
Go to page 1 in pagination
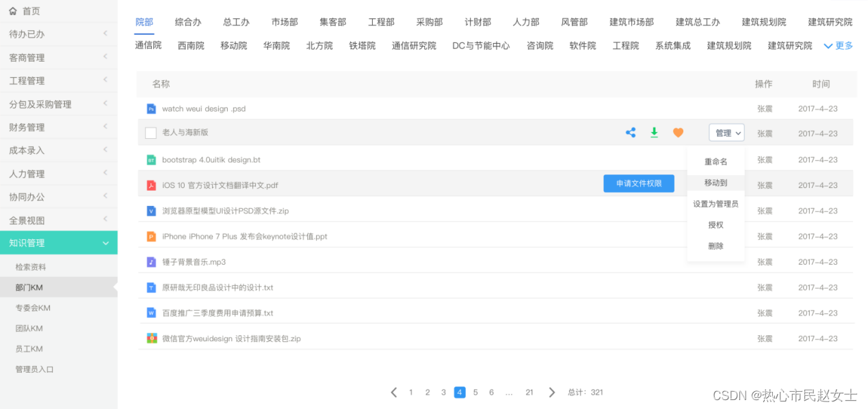pyautogui.click(x=410, y=392)
